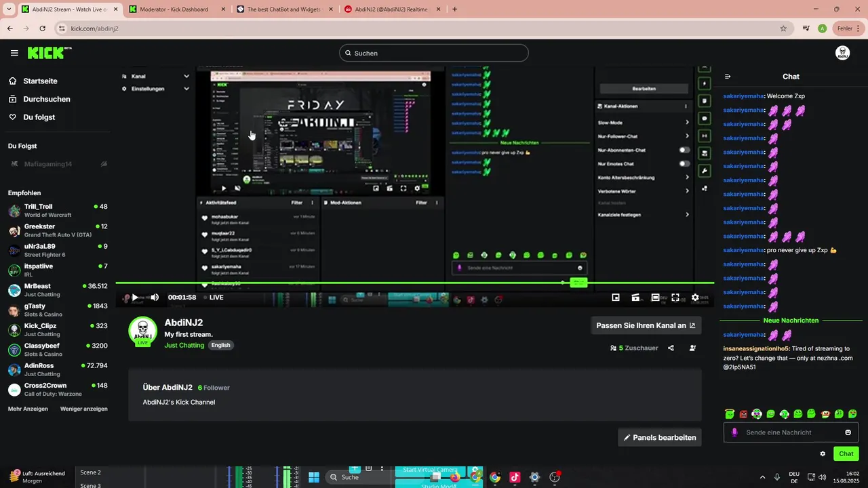Click the user icon beside the share icon
The width and height of the screenshot is (868, 488).
click(x=692, y=348)
